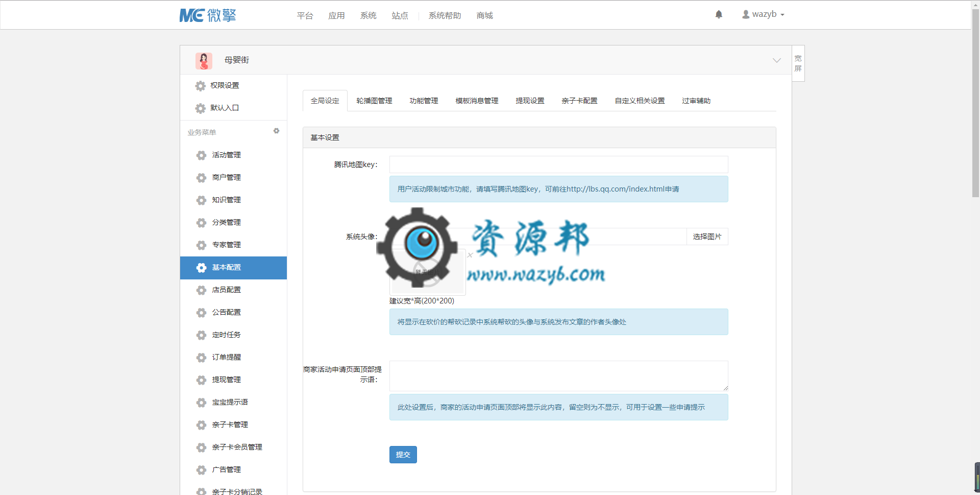
Task: Click the page vertical scrollbar
Action: (975, 102)
